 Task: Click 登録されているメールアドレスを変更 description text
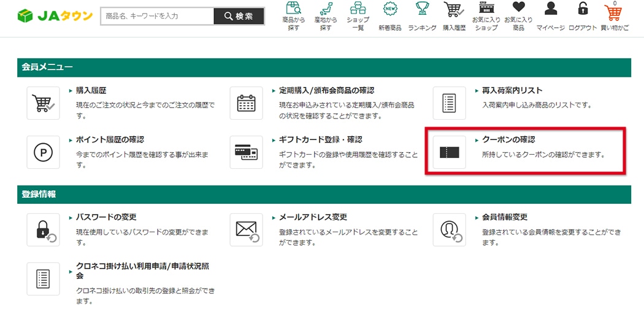(x=348, y=237)
